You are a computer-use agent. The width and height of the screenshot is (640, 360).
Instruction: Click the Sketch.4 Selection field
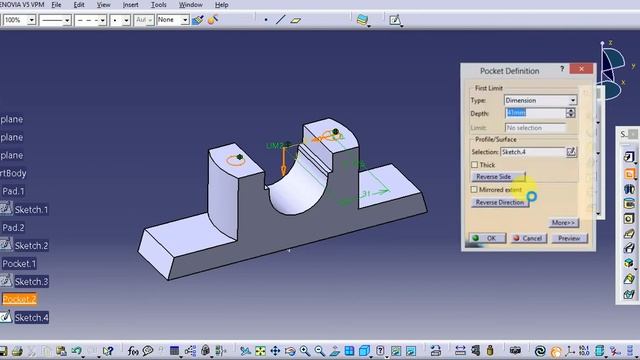click(x=532, y=152)
